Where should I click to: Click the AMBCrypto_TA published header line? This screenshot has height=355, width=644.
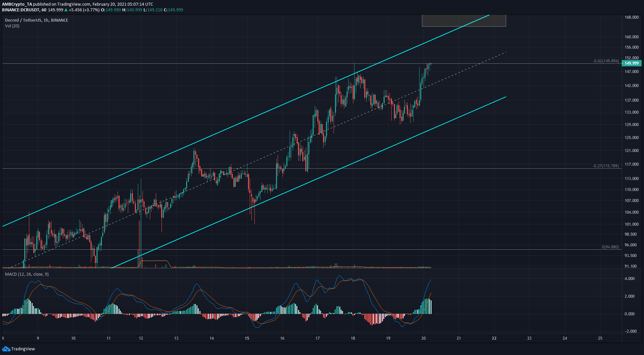pyautogui.click(x=78, y=4)
